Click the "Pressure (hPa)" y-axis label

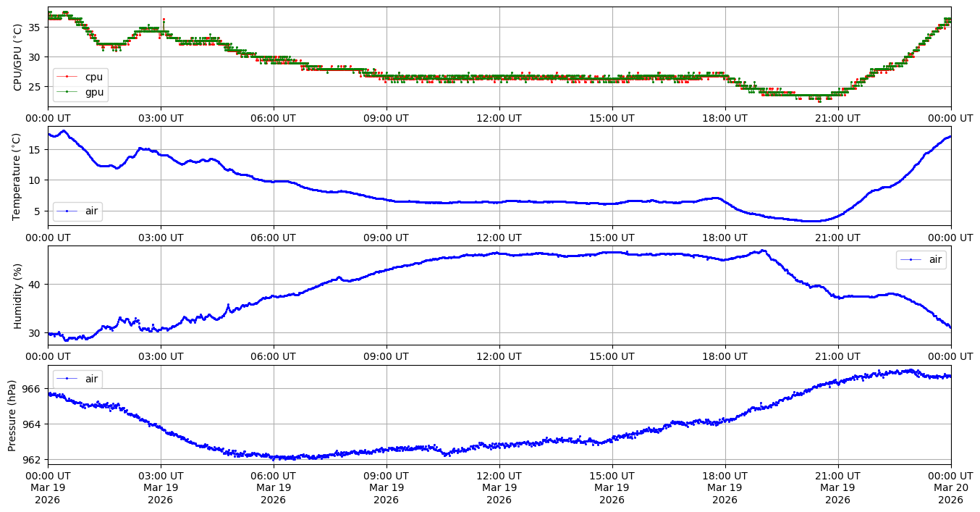pos(12,415)
